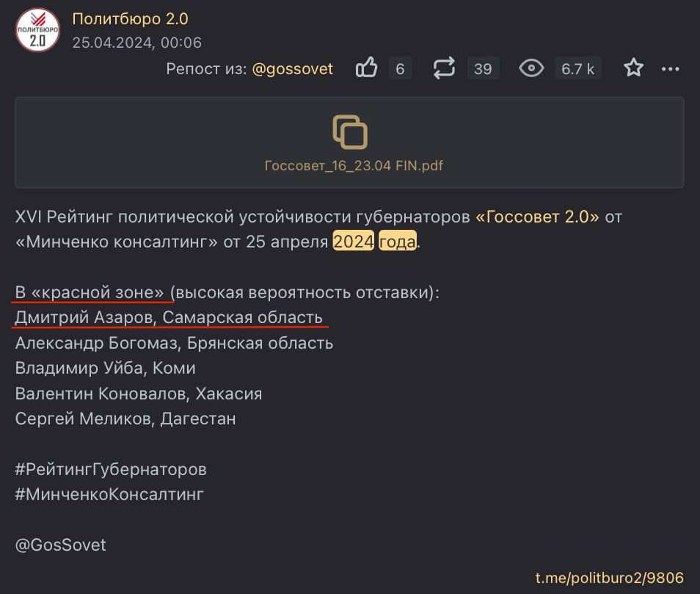Viewport: 700px width, 594px height.
Task: Open the three-dots more options menu
Action: 670,69
